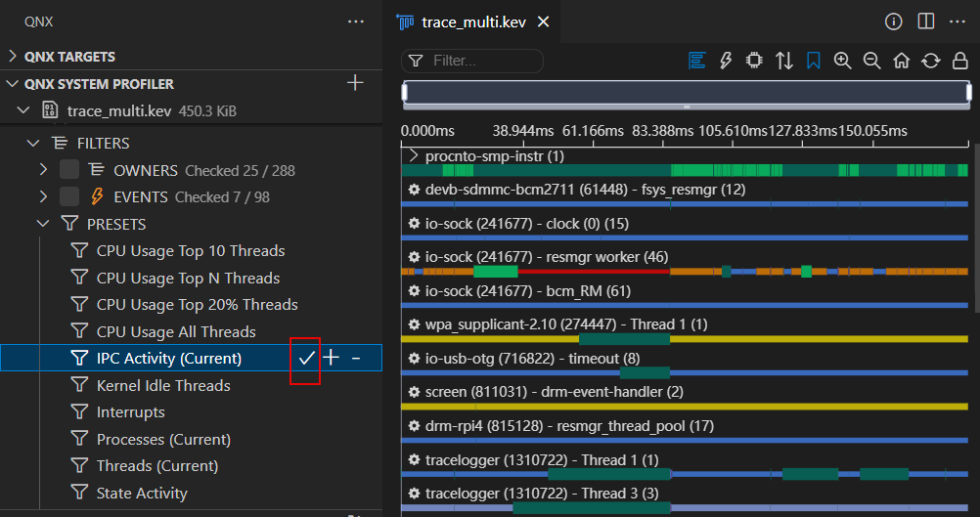Click the up-down arrows sort icon
The width and height of the screenshot is (980, 517).
(x=784, y=61)
